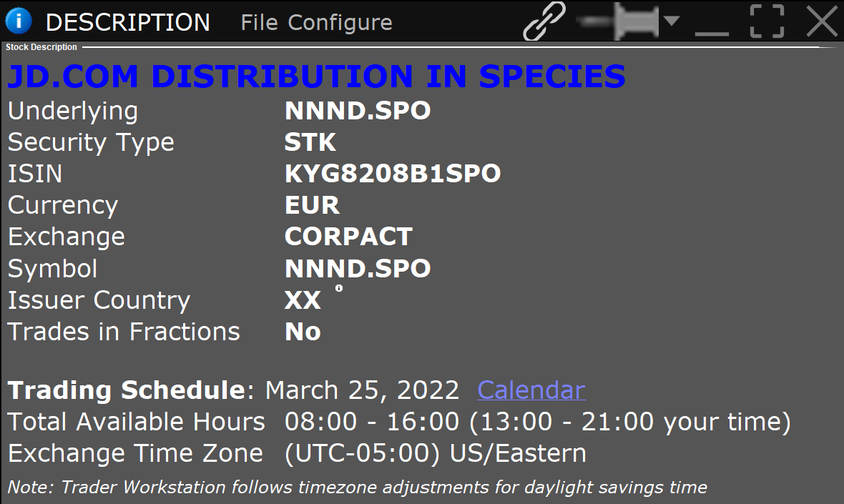844x504 pixels.
Task: Click the Exchange value CORPACT
Action: point(348,237)
